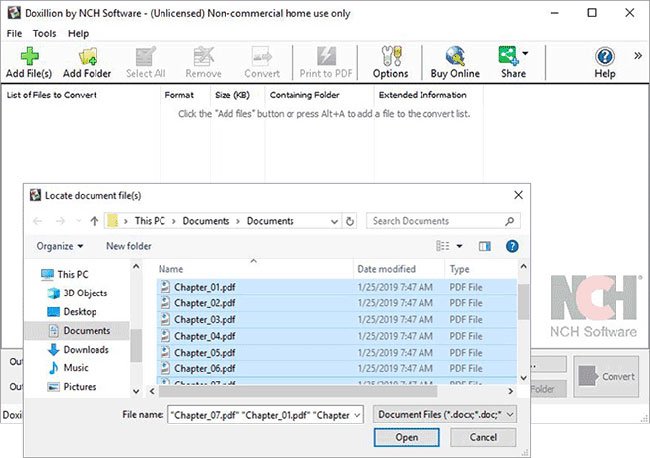Viewport: 650px width, 458px height.
Task: Open the recent locations dropdown near the nav arrows
Action: (x=79, y=221)
